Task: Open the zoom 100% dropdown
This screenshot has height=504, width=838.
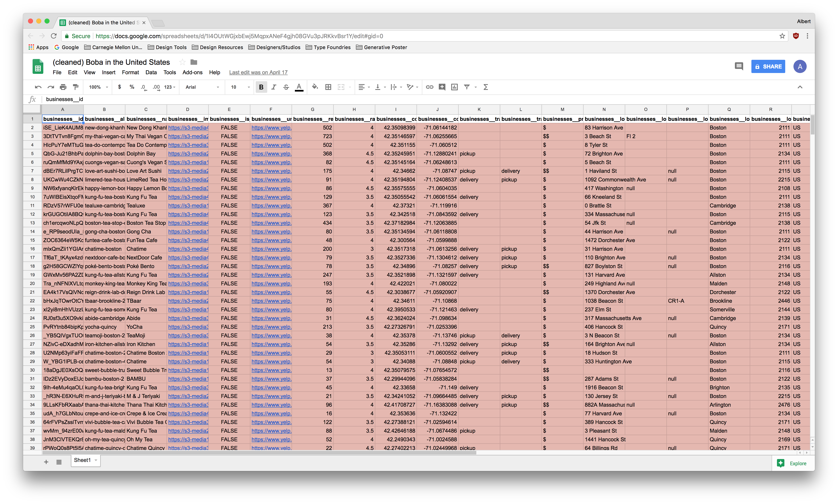Action: pos(98,87)
